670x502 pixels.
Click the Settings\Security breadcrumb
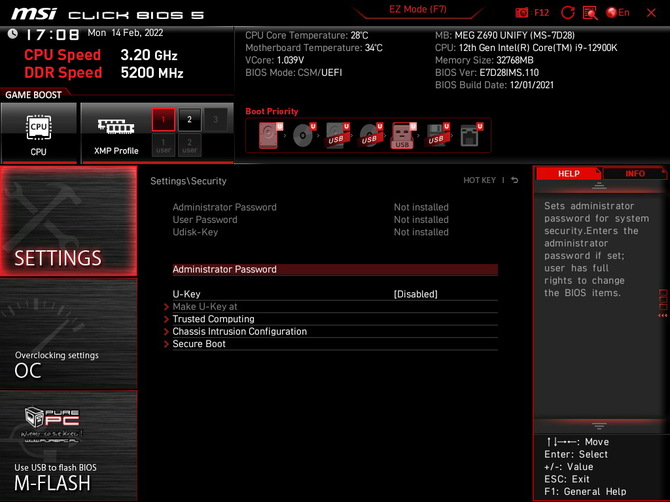click(188, 181)
